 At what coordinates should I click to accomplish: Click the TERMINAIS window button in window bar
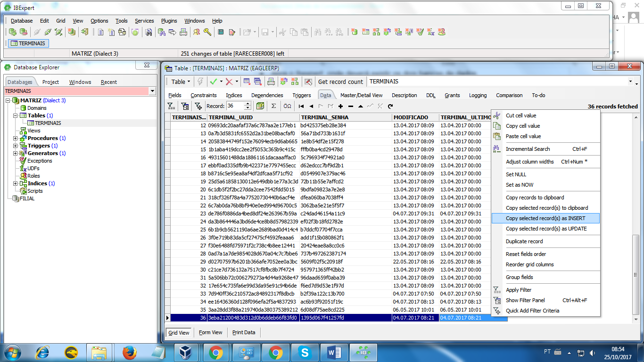28,43
